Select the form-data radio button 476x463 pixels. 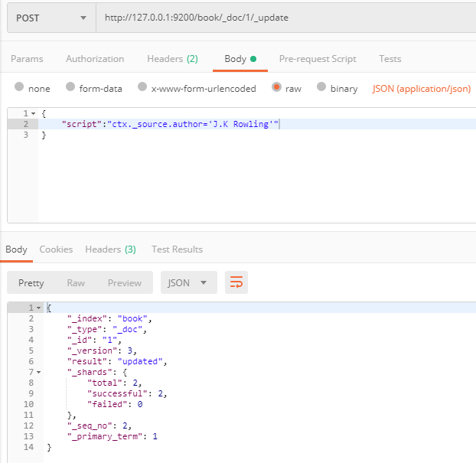pyautogui.click(x=70, y=86)
